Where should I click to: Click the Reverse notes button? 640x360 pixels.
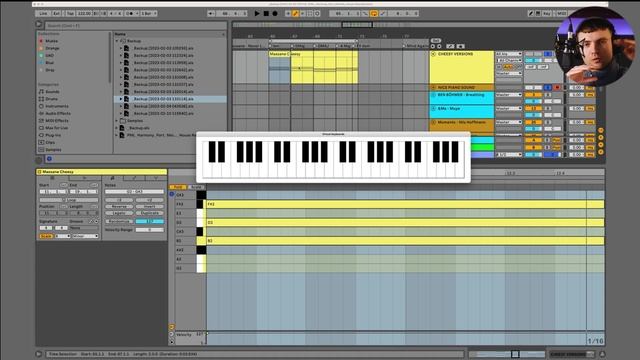119,207
